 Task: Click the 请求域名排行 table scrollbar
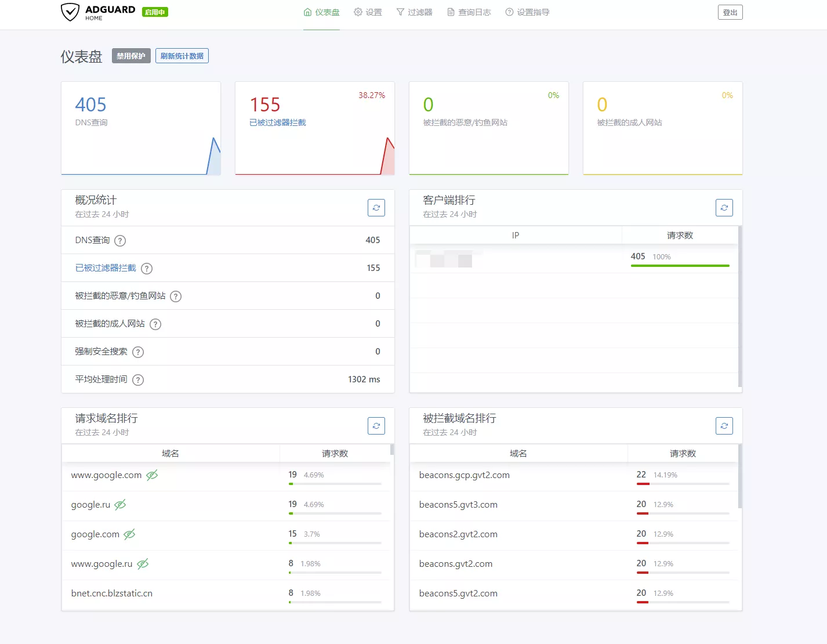click(392, 450)
